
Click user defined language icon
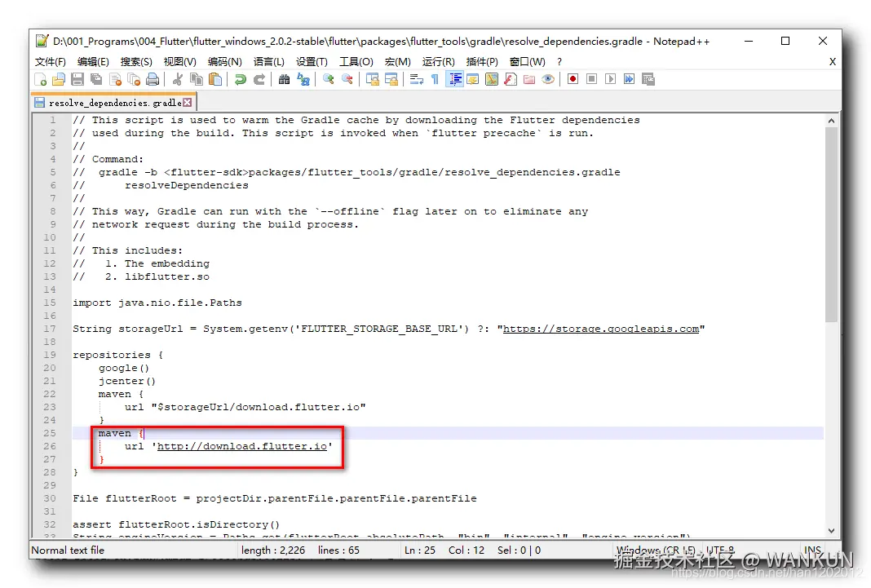pyautogui.click(x=473, y=79)
